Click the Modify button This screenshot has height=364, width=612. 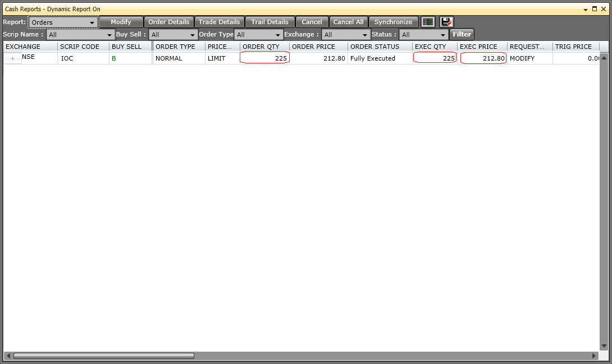tap(121, 22)
